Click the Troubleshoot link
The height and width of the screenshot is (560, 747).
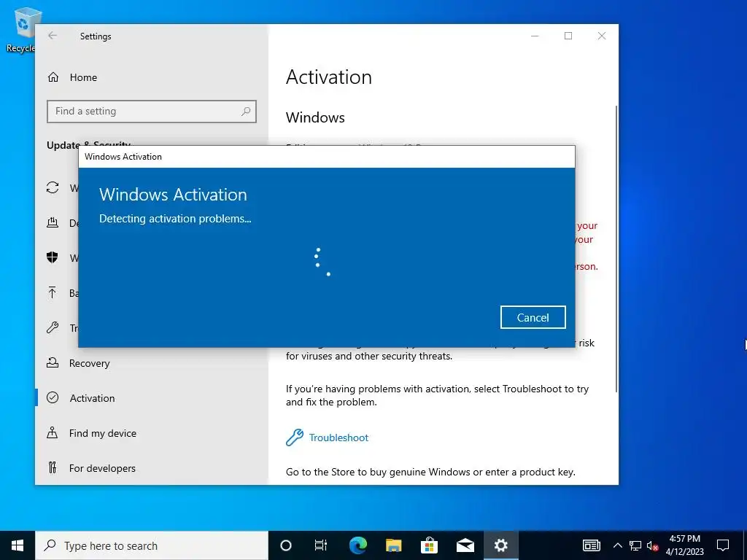click(338, 437)
